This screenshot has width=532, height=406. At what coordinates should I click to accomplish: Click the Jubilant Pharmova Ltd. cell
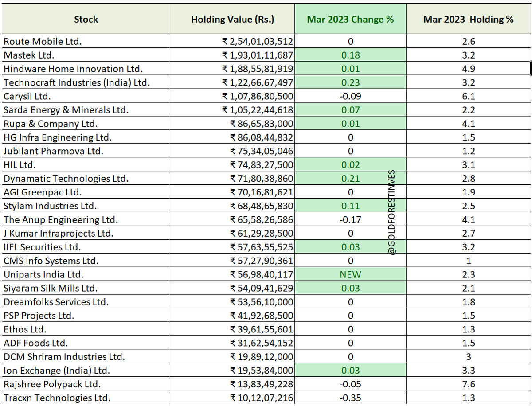coord(86,151)
